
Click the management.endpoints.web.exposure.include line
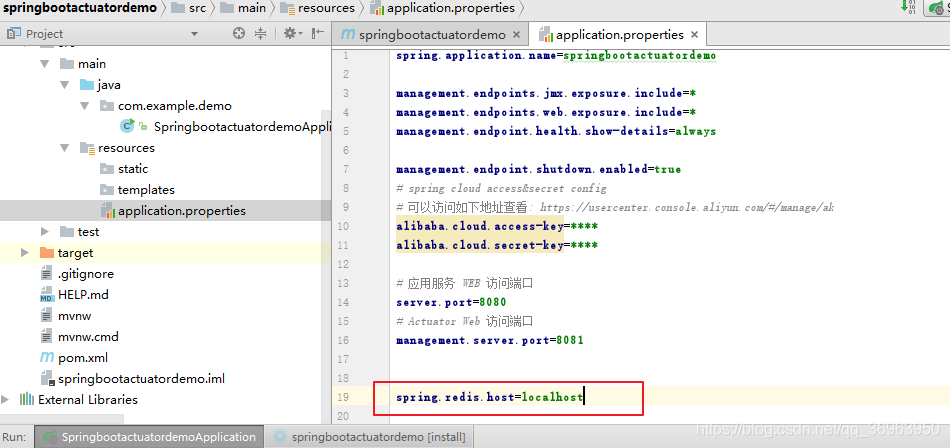coord(546,112)
